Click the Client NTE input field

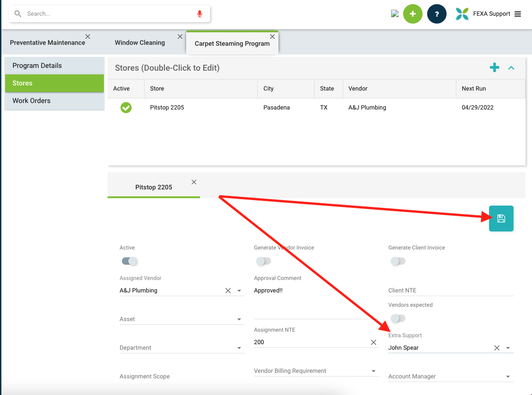[450, 291]
